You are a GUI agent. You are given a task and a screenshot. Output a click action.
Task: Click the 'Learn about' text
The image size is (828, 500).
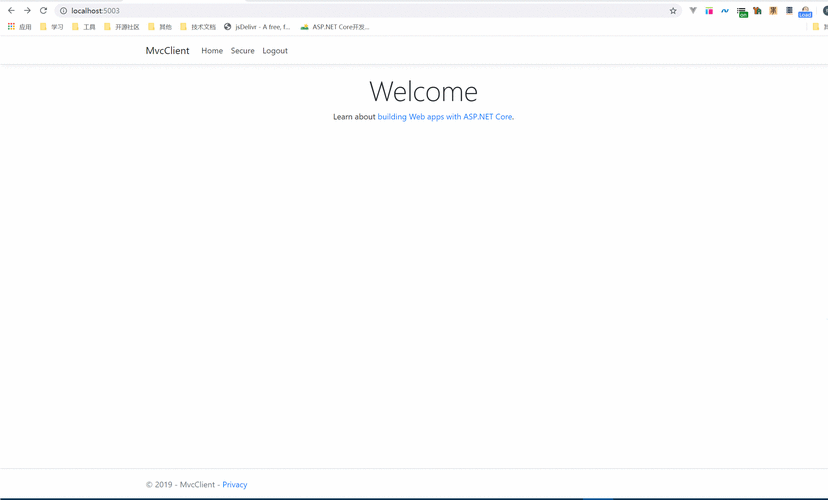pos(354,117)
